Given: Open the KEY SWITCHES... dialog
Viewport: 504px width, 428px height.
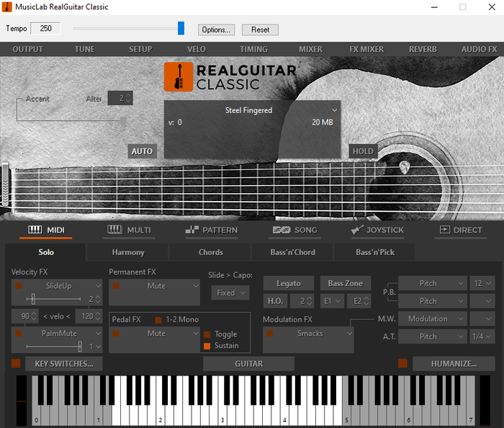Looking at the screenshot, I should (x=63, y=363).
